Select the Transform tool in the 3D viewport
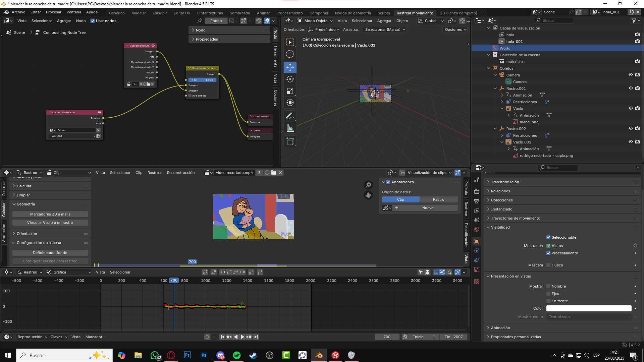Image resolution: width=644 pixels, height=362 pixels. (290, 103)
